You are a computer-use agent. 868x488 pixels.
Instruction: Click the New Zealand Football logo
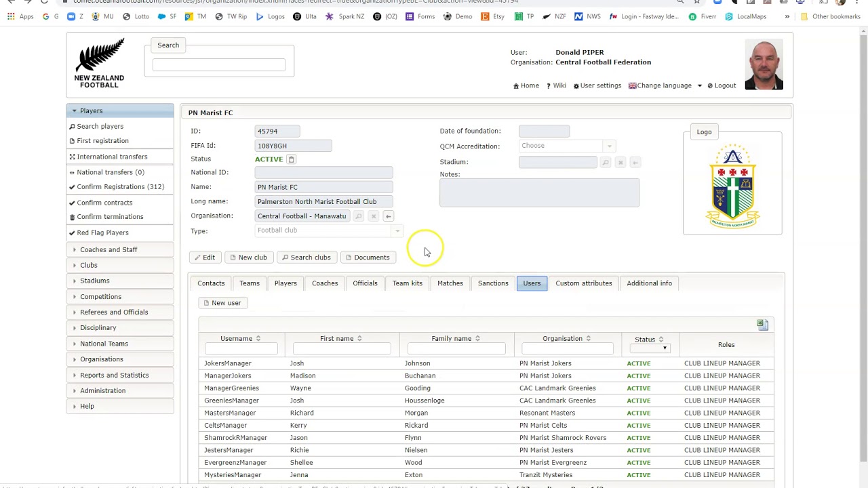point(99,63)
